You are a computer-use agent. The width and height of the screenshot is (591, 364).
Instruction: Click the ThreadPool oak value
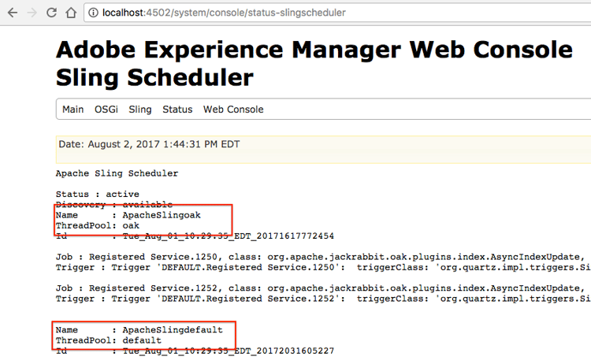pyautogui.click(x=131, y=225)
